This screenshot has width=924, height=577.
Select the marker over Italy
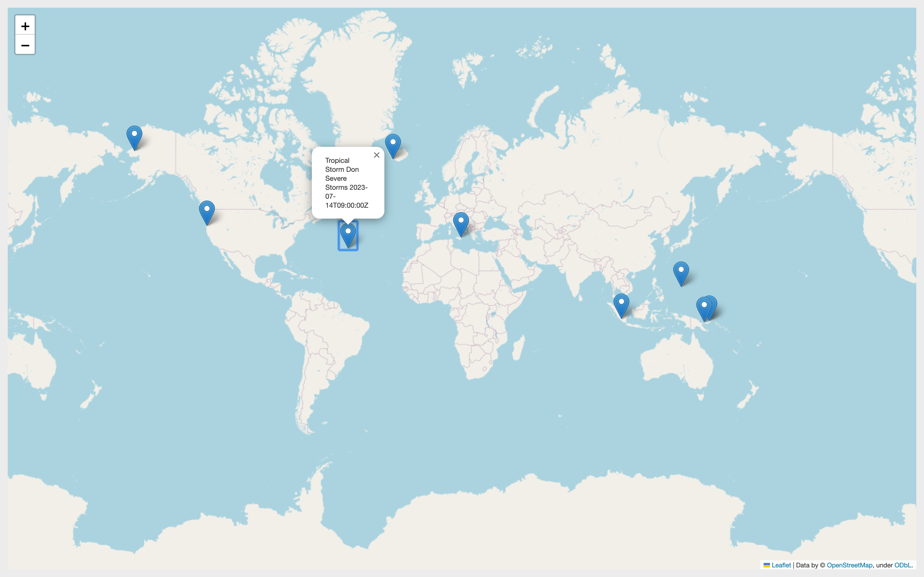pos(461,223)
